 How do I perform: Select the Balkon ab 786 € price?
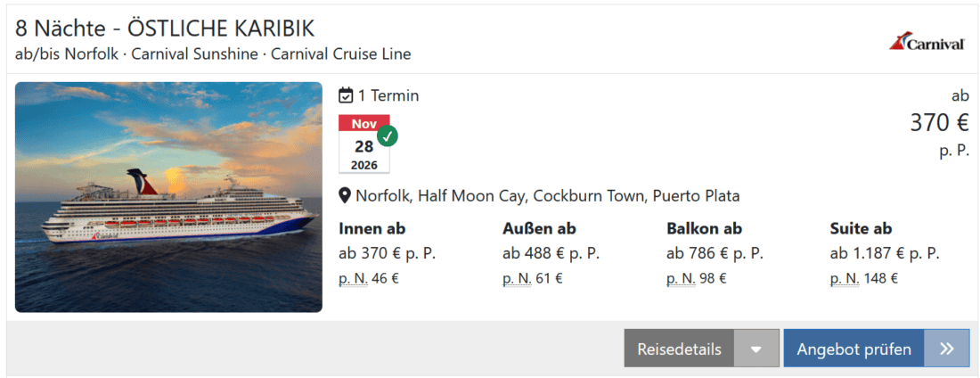pos(715,253)
